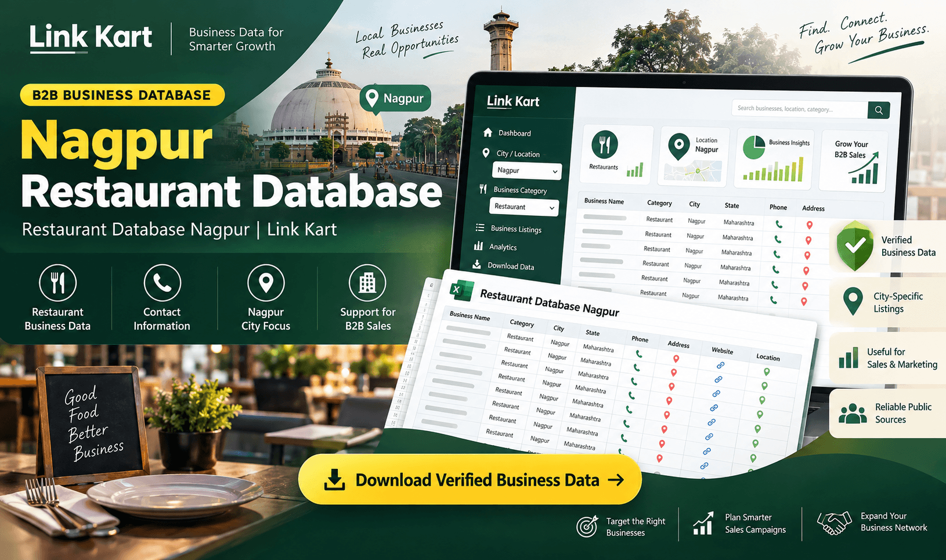The height and width of the screenshot is (560, 946).
Task: Click the Business Data for Smarter Growth tagline
Action: 236,39
